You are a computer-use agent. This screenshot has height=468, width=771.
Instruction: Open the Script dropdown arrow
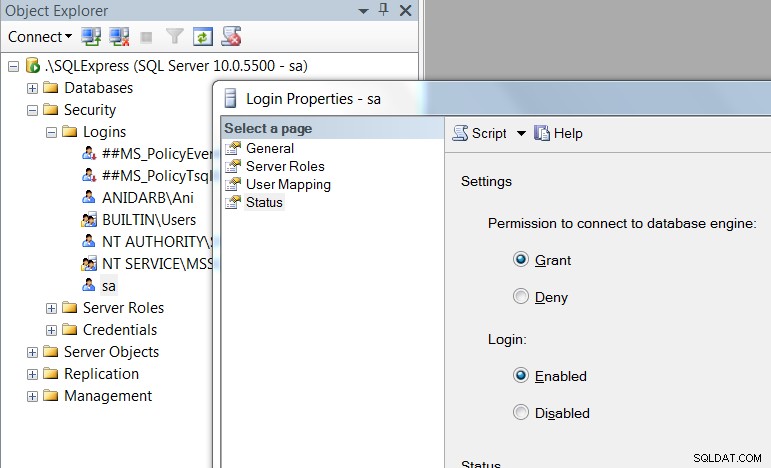tap(521, 133)
